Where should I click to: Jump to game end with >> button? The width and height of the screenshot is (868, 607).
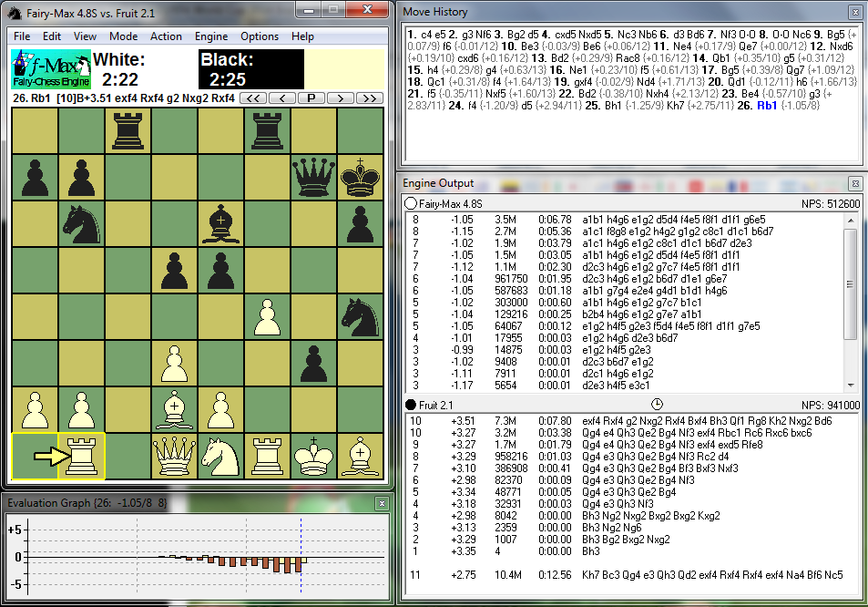click(369, 98)
